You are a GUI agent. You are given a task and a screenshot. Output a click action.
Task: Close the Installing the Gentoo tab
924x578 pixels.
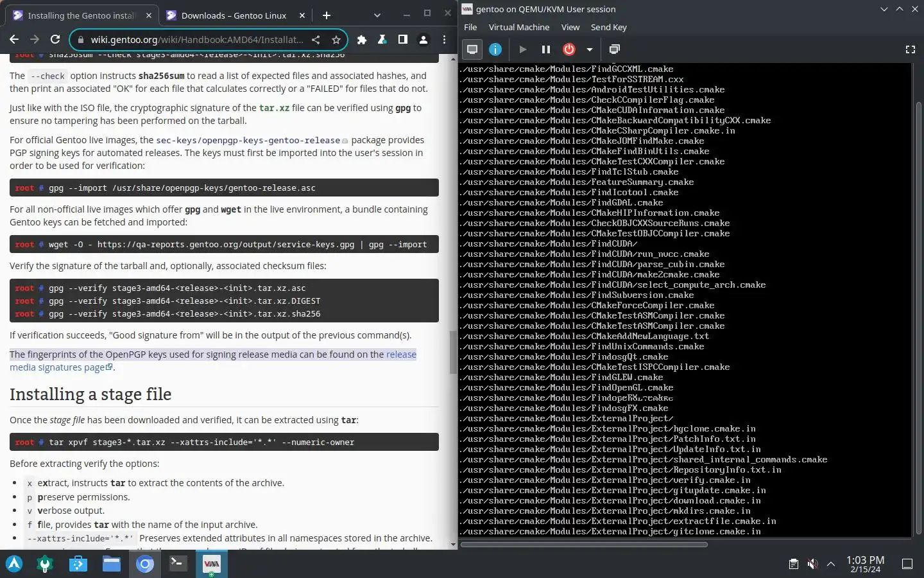coord(149,15)
